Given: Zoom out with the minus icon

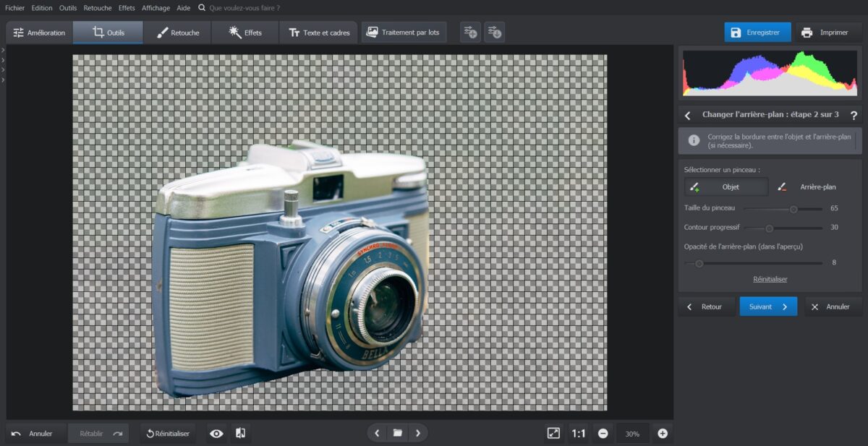Looking at the screenshot, I should [603, 434].
